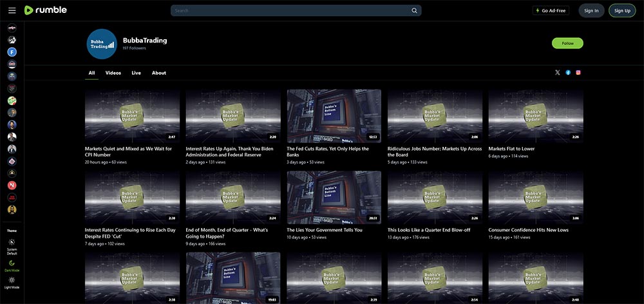Click title 'Markets Quiet and Mixed as We Wait for CPI Number'
Screen dimensions: 644x304
pos(129,152)
